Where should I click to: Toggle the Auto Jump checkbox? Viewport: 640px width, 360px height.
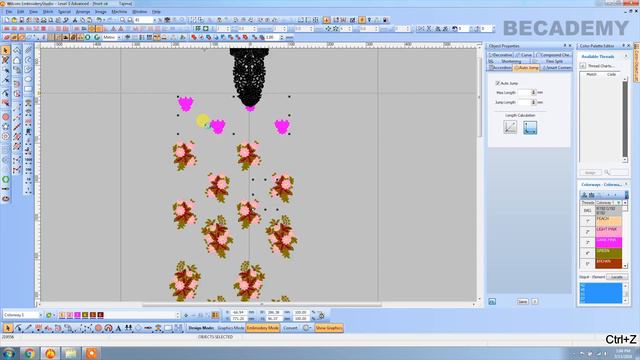[x=498, y=83]
